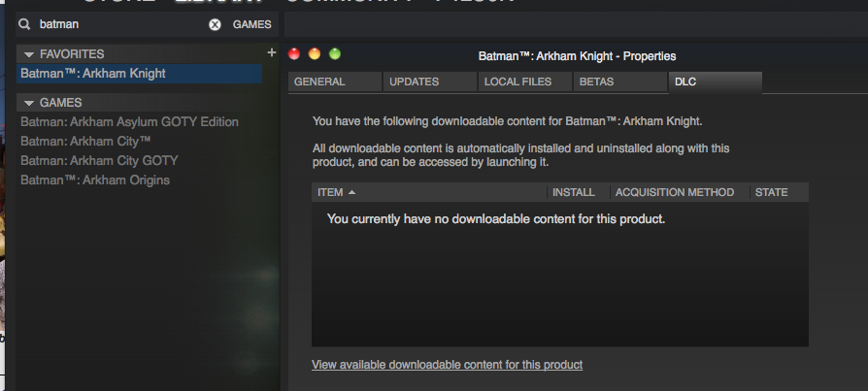The width and height of the screenshot is (868, 391).
Task: Clear the batman search text
Action: (x=215, y=24)
